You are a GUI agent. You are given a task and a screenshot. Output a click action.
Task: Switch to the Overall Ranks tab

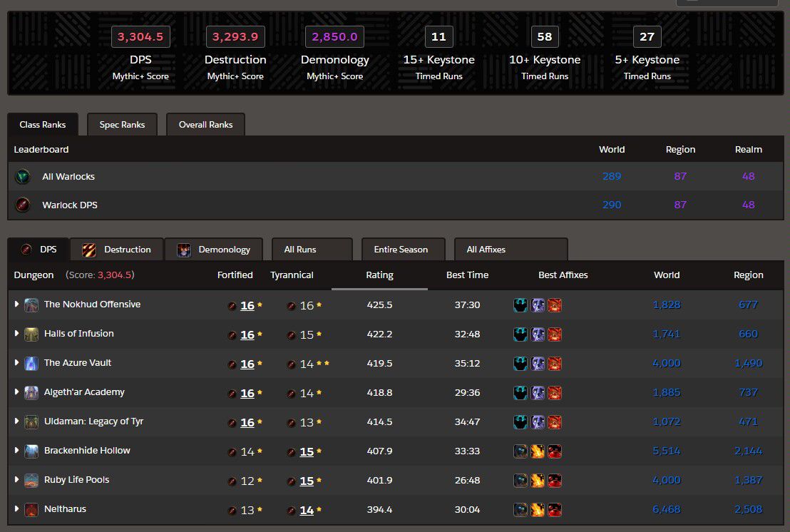click(205, 125)
